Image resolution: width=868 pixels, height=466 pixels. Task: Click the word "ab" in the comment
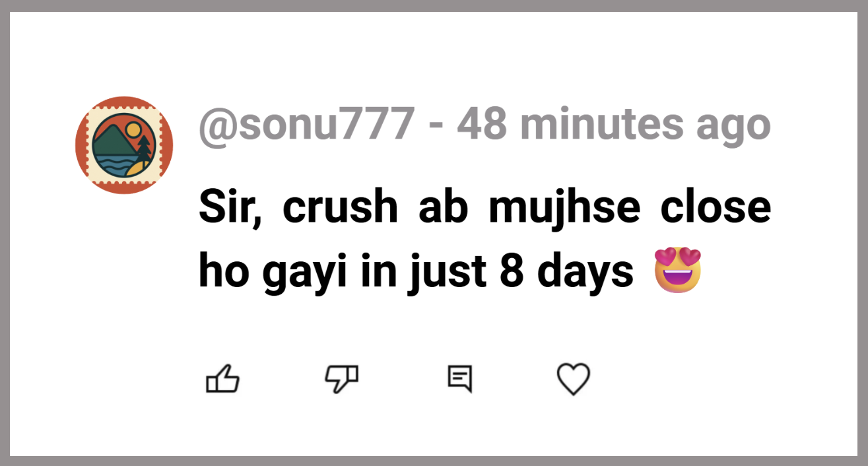(443, 207)
